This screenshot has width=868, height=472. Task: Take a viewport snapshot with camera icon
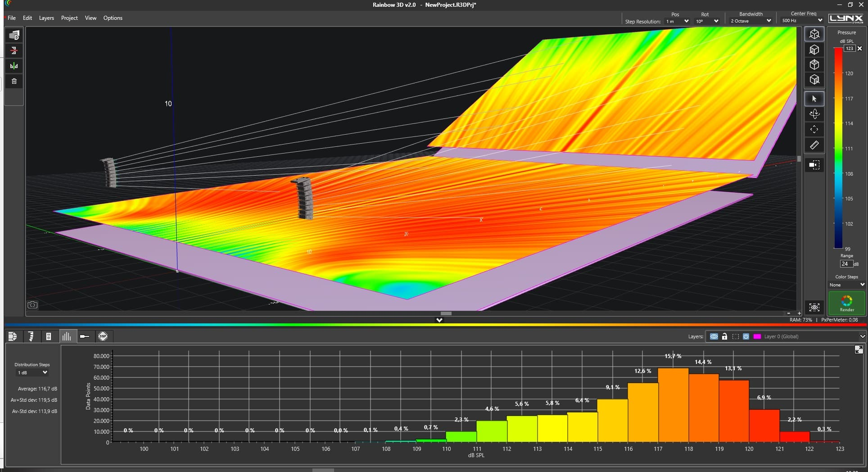point(32,305)
